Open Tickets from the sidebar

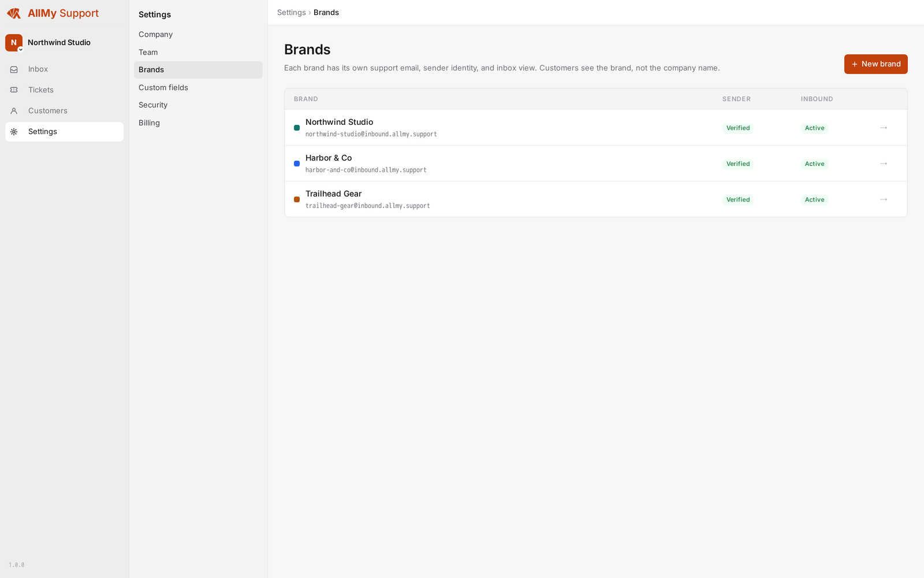pyautogui.click(x=64, y=90)
